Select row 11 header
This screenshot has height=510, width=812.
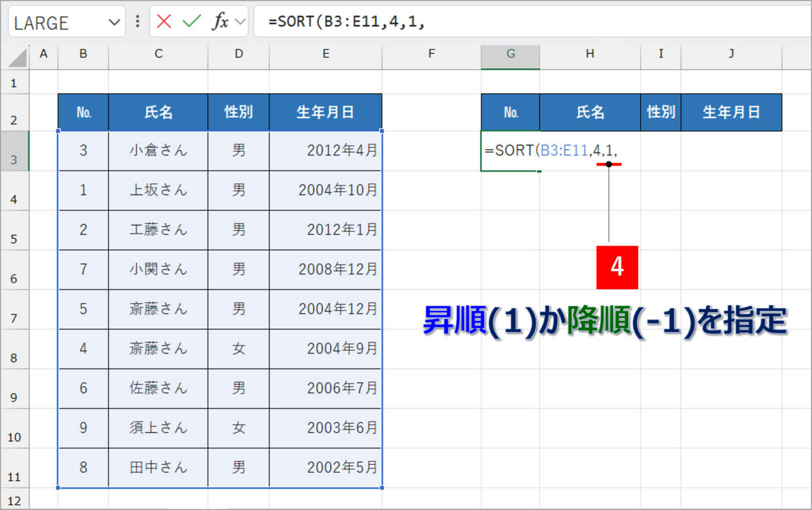pos(14,469)
